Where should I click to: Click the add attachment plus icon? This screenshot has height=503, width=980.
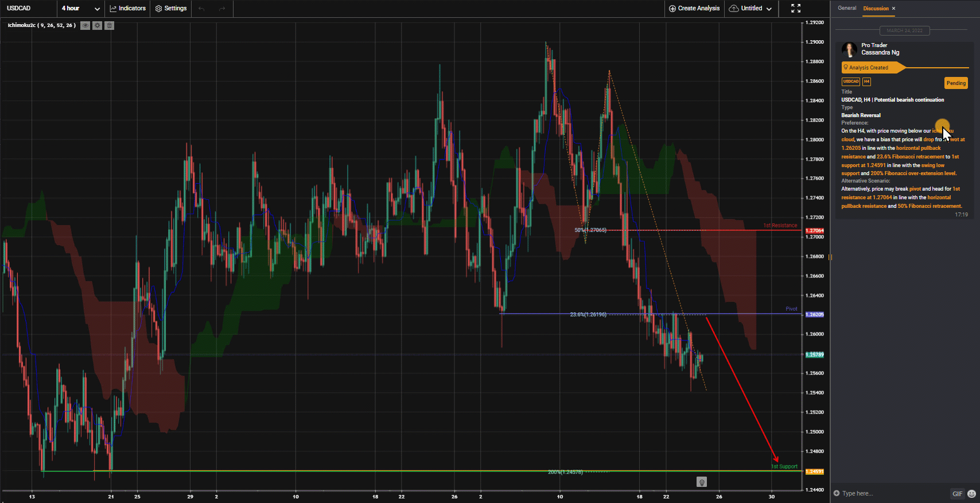[837, 493]
